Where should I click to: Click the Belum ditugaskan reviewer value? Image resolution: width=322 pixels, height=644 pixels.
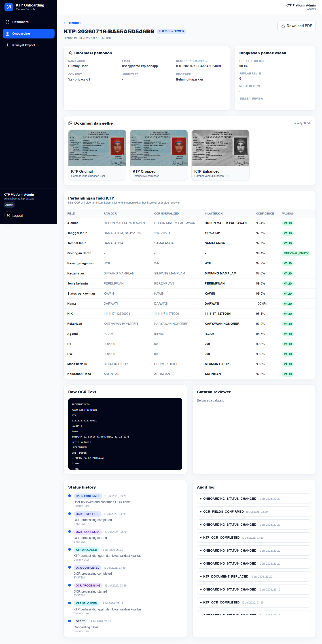[189, 79]
